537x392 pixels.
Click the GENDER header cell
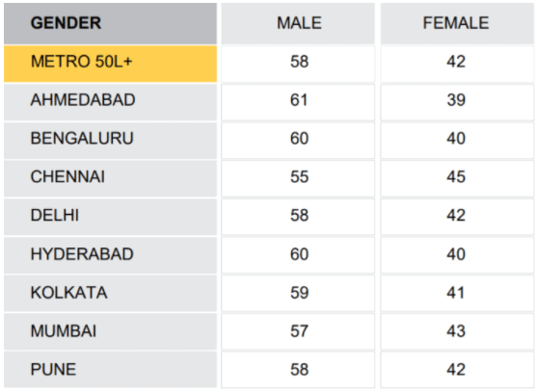(x=110, y=23)
